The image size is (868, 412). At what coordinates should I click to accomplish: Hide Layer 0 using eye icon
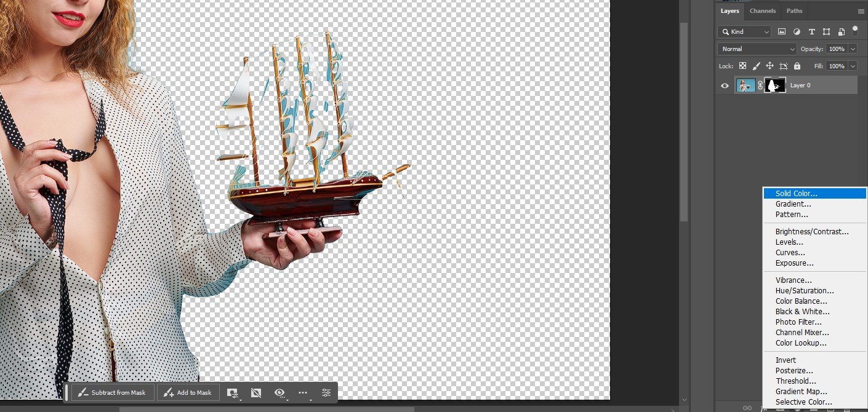725,85
